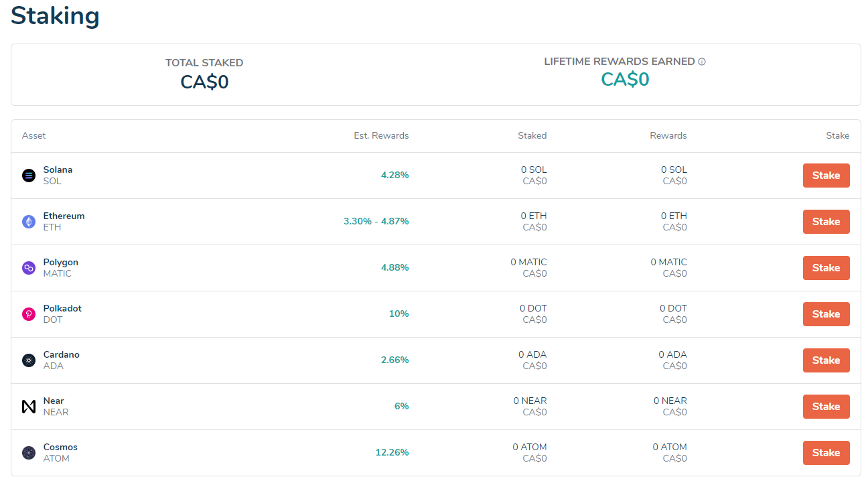Select the Est. Rewards column header

[x=381, y=135]
